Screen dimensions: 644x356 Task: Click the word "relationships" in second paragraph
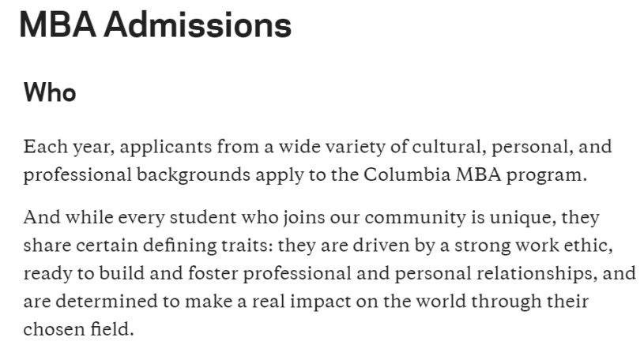[x=531, y=273]
